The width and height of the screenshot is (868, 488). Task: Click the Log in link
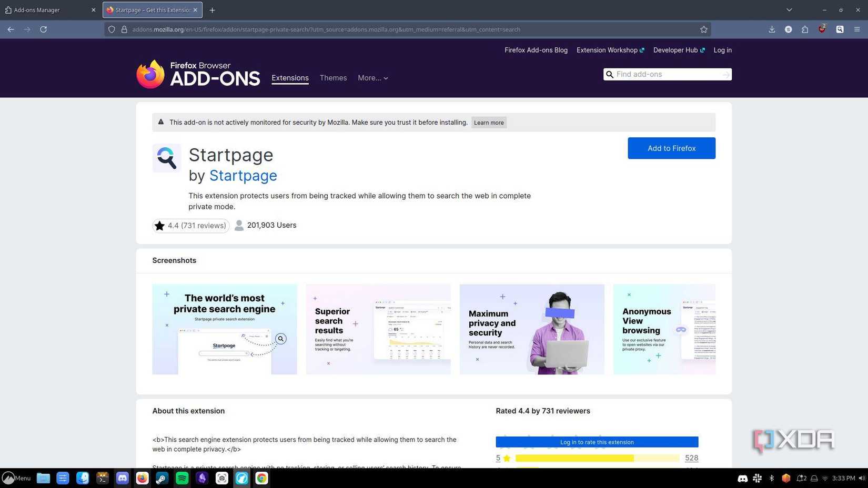click(722, 50)
